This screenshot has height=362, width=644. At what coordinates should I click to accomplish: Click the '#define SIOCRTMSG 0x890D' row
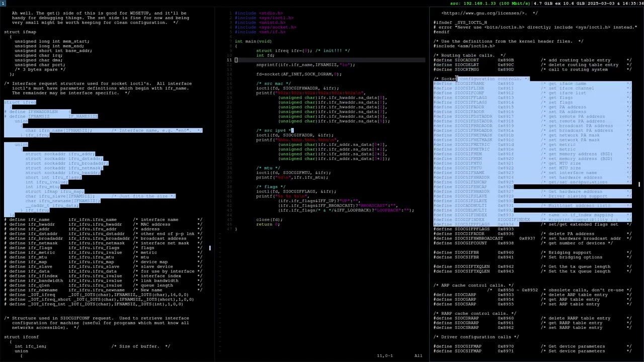[x=532, y=69]
